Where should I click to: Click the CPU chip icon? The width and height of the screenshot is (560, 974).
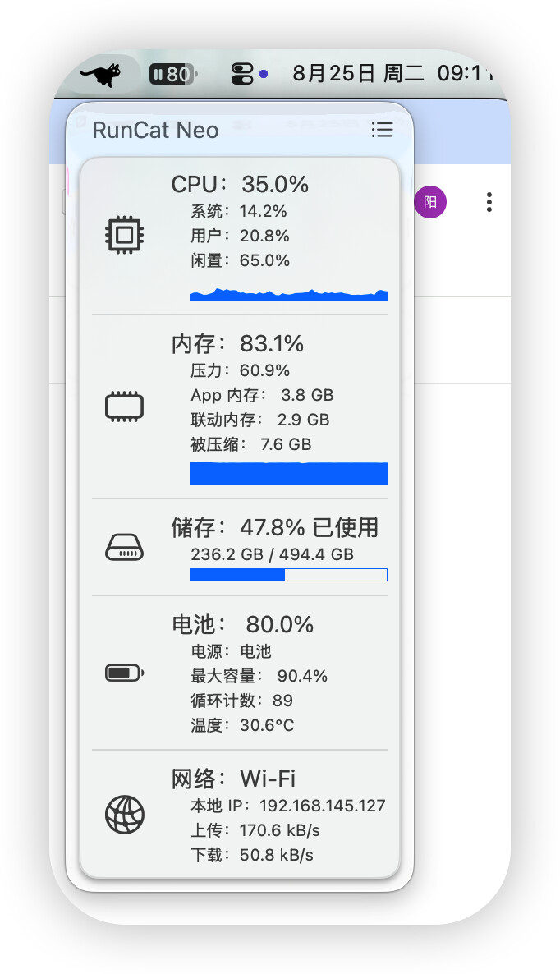click(124, 235)
